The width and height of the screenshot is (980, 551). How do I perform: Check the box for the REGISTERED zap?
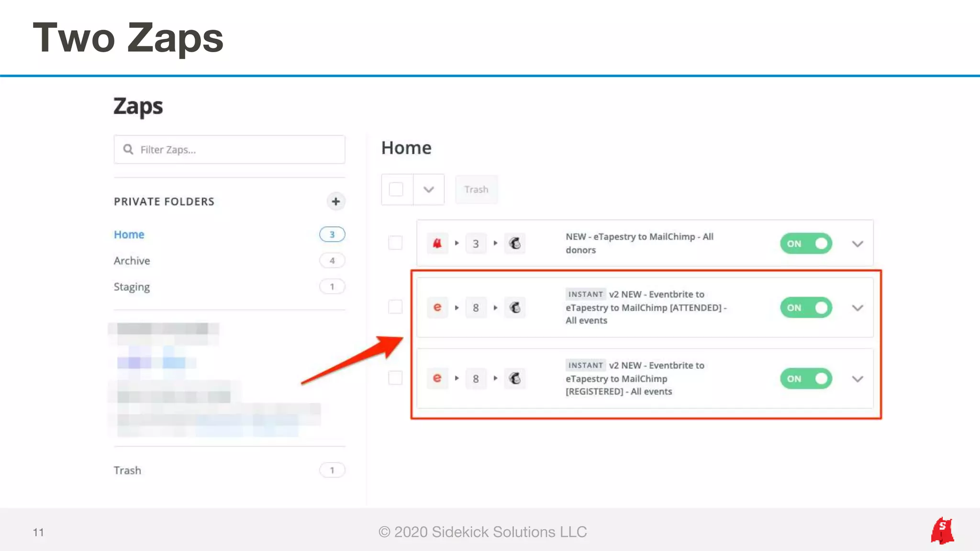[x=395, y=378]
